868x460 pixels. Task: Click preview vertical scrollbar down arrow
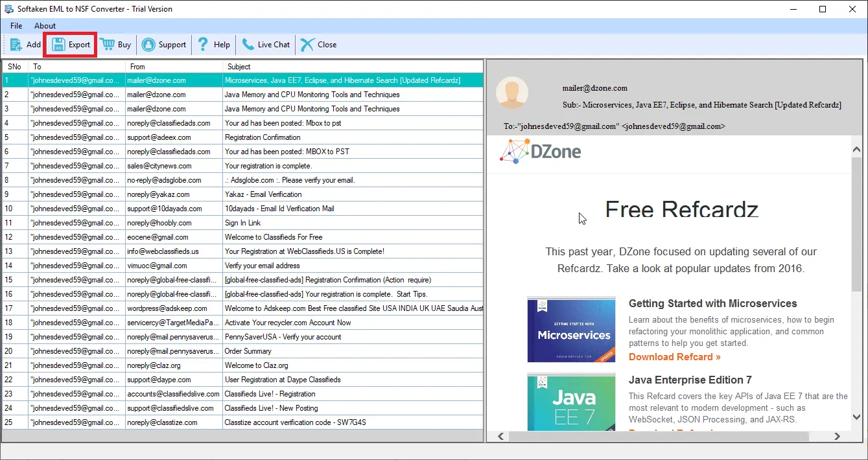(856, 417)
